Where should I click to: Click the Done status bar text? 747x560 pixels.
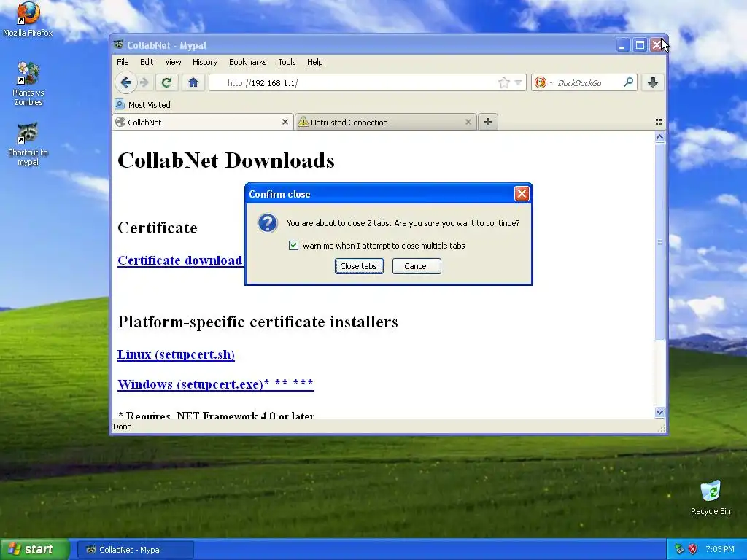point(123,427)
